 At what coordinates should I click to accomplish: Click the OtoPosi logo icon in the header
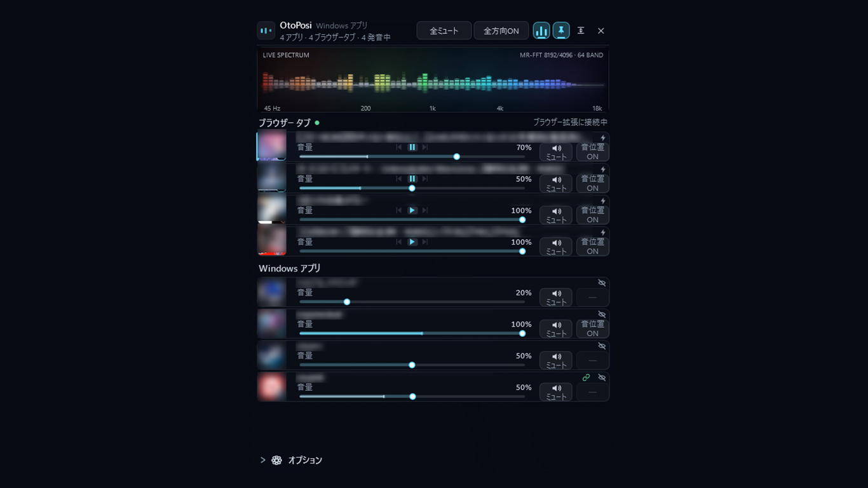click(x=266, y=30)
